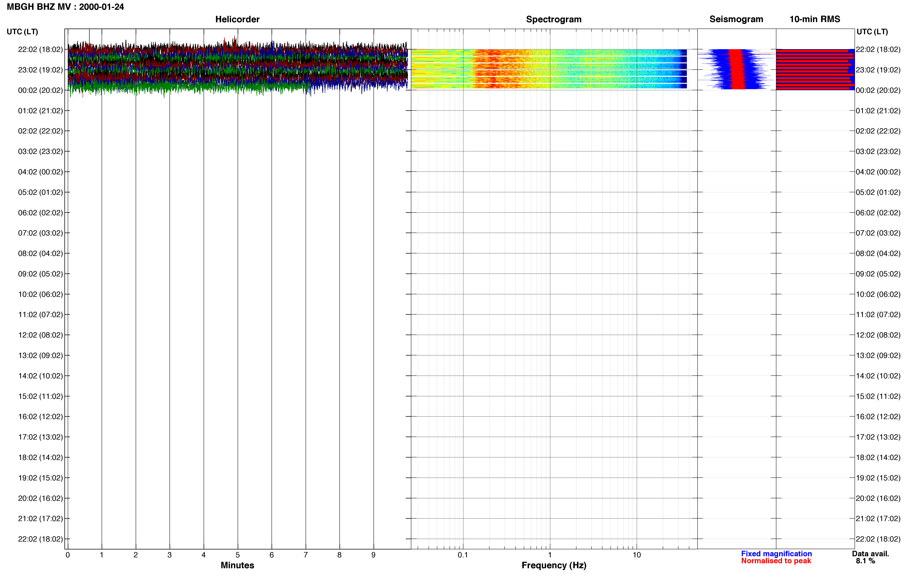The height and width of the screenshot is (578, 924).
Task: Click the Minutes axis label
Action: 237,565
